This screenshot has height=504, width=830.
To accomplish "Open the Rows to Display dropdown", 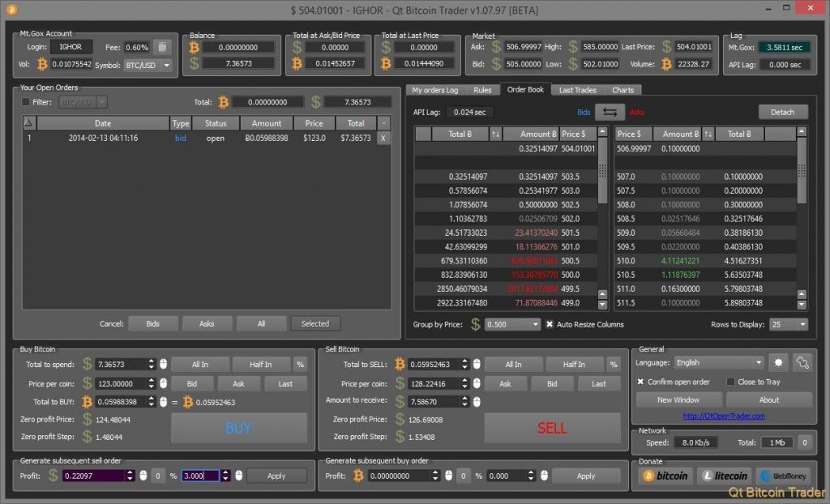I will pyautogui.click(x=789, y=324).
